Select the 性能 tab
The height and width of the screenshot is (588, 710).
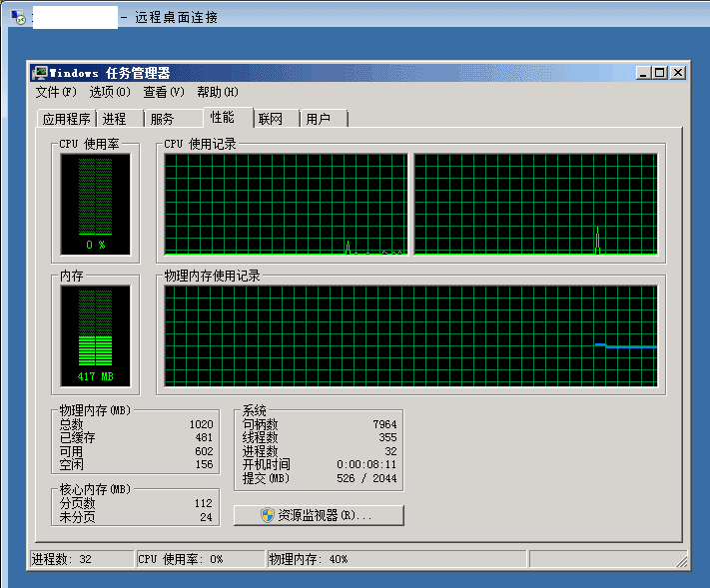pos(229,117)
